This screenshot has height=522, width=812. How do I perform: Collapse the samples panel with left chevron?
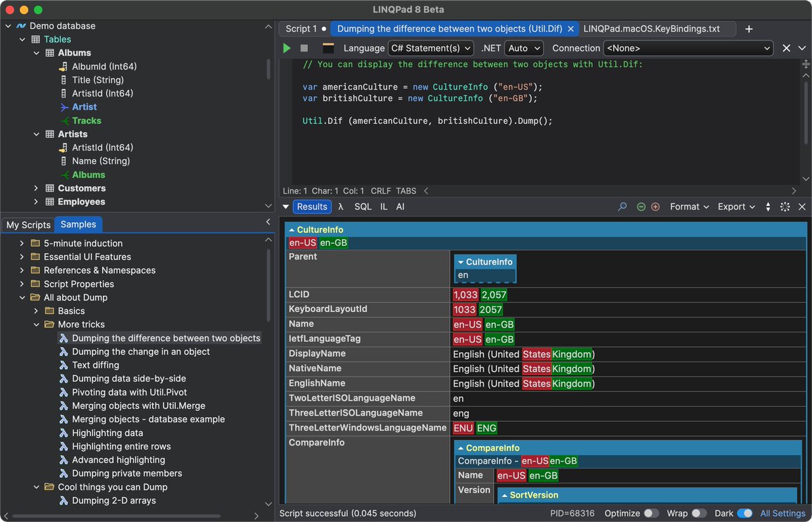pyautogui.click(x=268, y=222)
